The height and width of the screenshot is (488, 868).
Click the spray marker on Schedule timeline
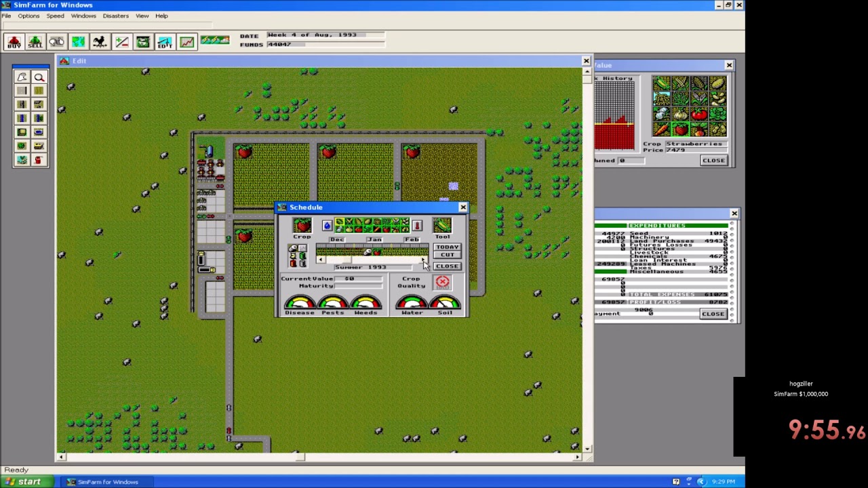point(368,252)
